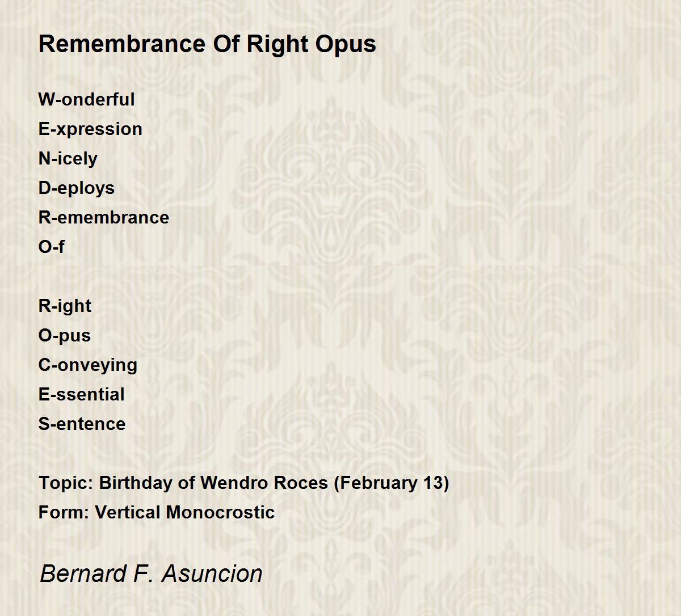The width and height of the screenshot is (681, 616).
Task: Click the Form: Vertical Monocrostic line
Action: [x=157, y=512]
